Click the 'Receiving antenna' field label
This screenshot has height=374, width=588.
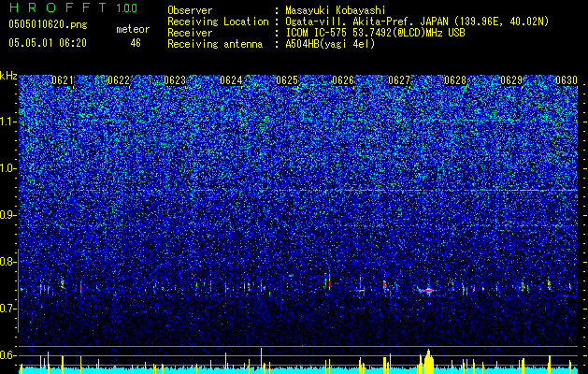coord(215,44)
